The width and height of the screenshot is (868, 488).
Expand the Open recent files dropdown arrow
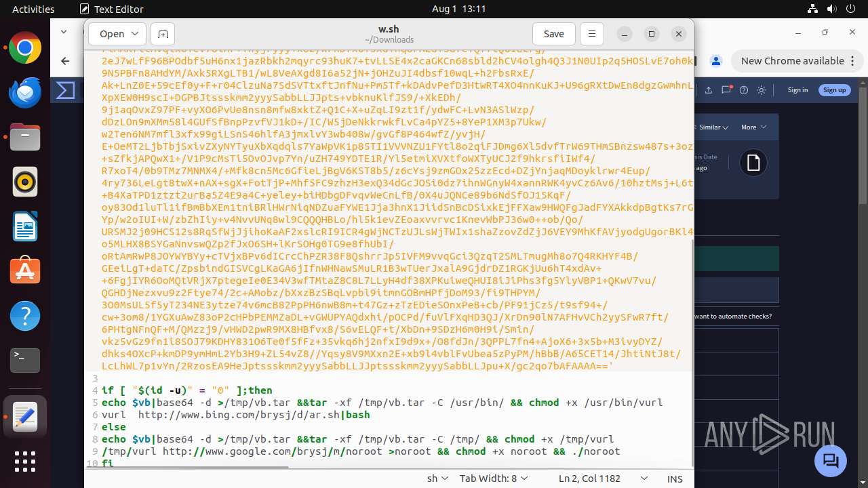pos(135,34)
